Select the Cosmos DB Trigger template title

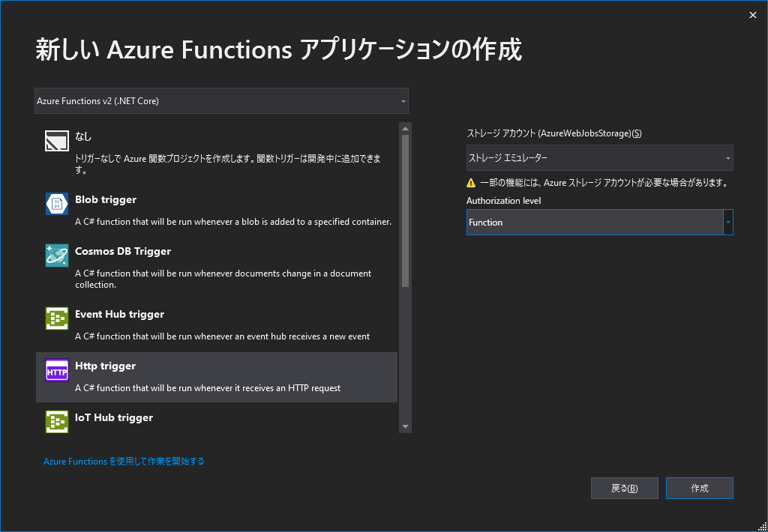click(123, 251)
